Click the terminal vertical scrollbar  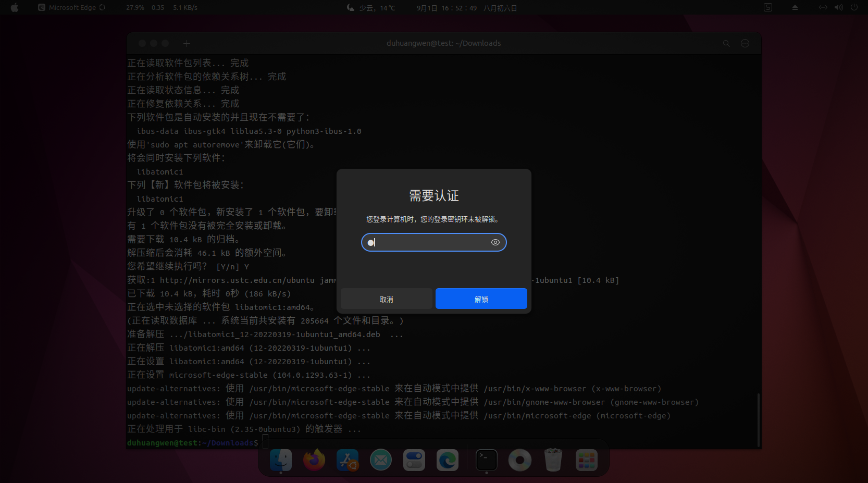[758, 419]
